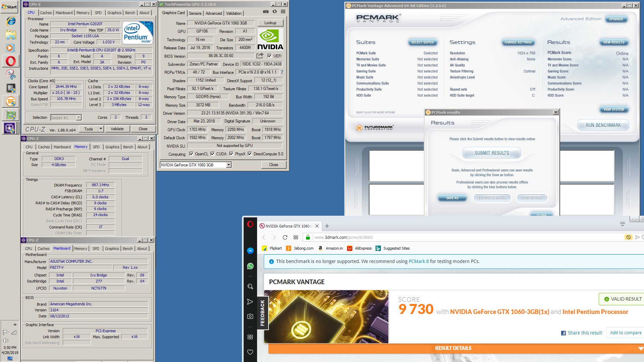Open My Flow send icon in Opera sidebar
The width and height of the screenshot is (644, 362).
pos(250,302)
